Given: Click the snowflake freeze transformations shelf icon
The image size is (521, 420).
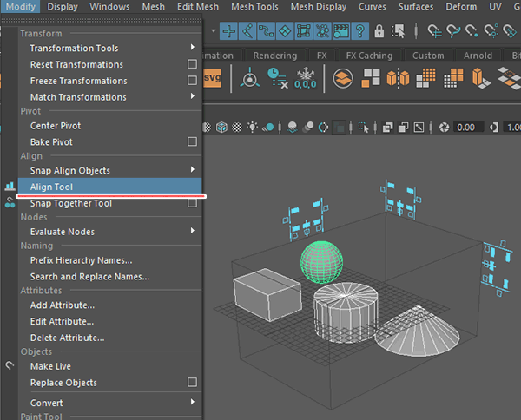Looking at the screenshot, I should 307,79.
